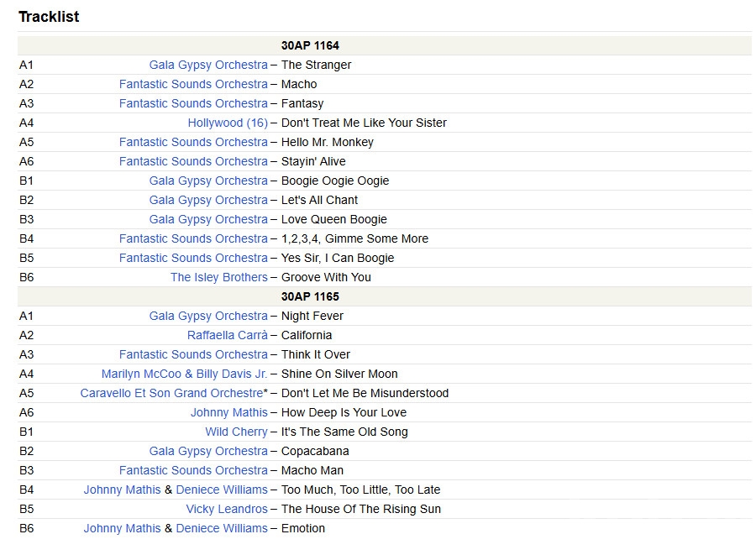Open Raffaella Carrà artist page
This screenshot has width=756, height=555.
tap(227, 335)
